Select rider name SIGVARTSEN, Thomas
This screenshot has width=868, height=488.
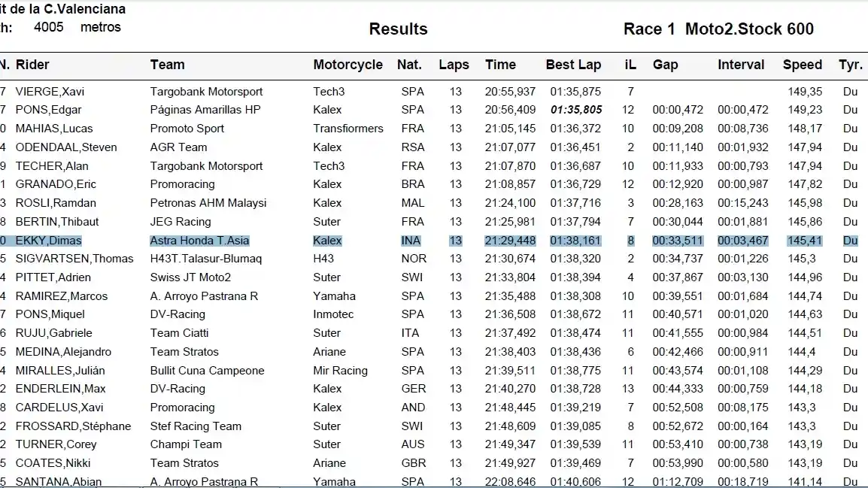tap(74, 259)
